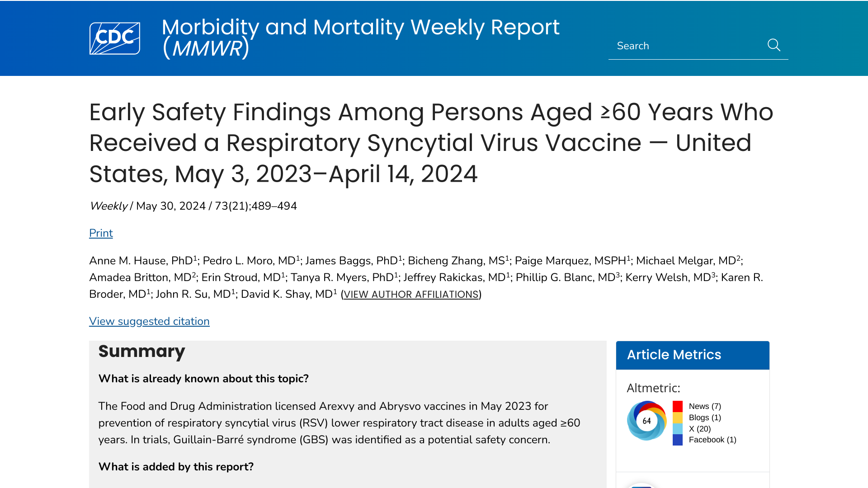Click Facebook (1) in Altmetric list
868x488 pixels.
click(712, 440)
